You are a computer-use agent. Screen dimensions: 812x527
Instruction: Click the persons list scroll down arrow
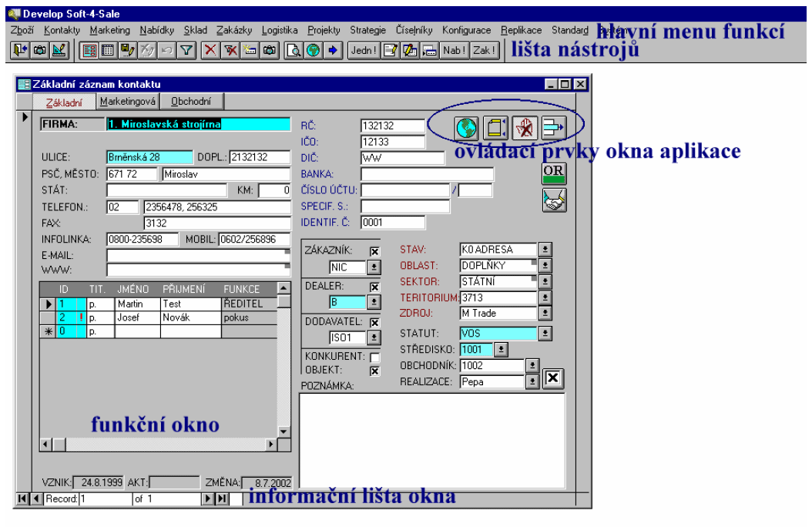click(x=284, y=431)
